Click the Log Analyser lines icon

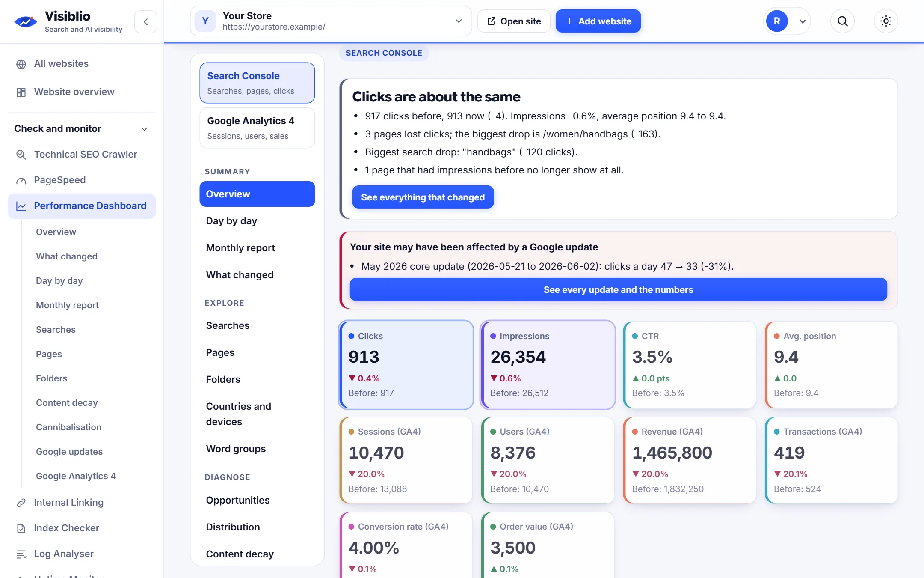coord(21,554)
